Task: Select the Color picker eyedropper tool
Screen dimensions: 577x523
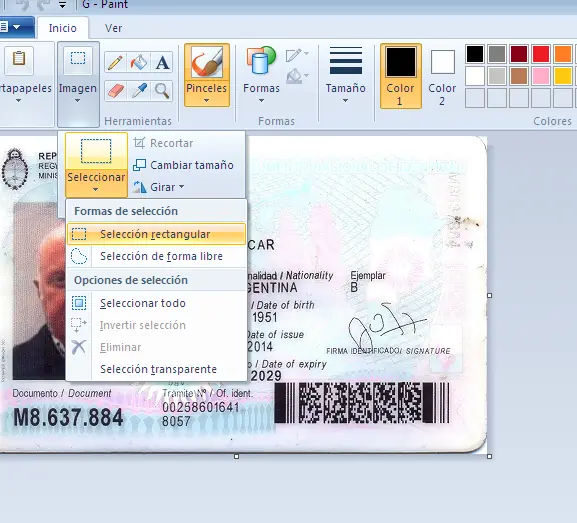Action: pyautogui.click(x=139, y=91)
